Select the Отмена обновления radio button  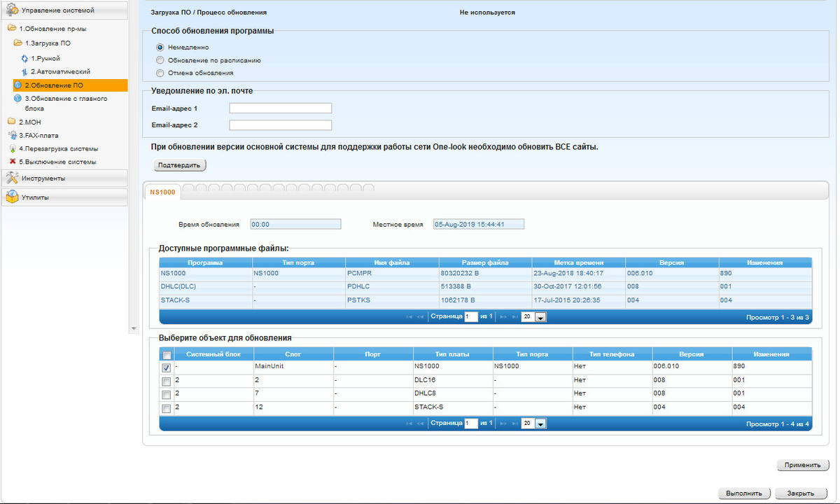160,73
